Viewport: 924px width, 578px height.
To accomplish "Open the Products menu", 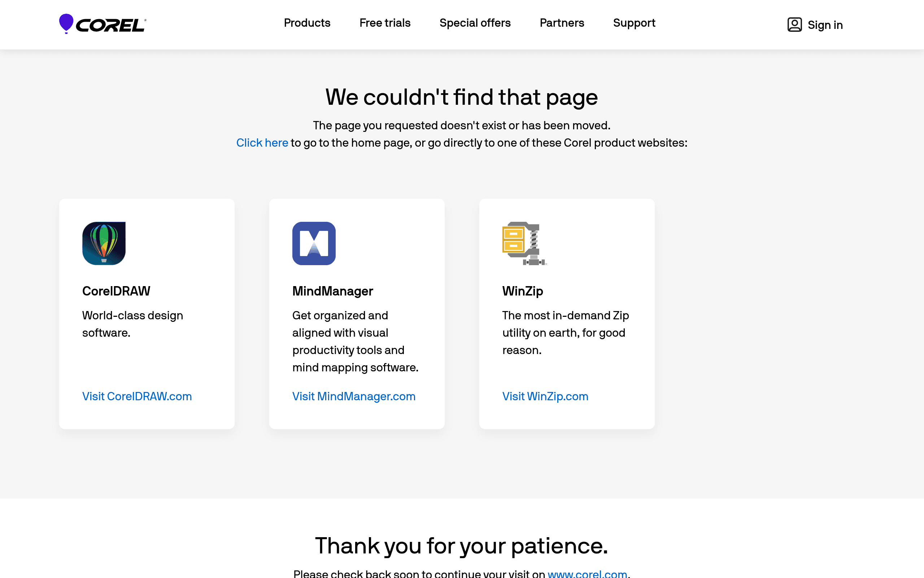I will [x=307, y=23].
